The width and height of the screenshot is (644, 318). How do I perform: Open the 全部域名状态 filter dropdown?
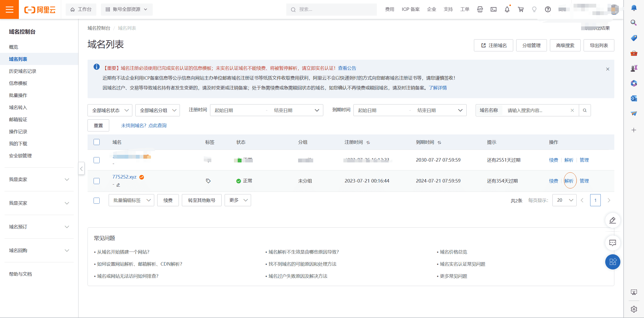pos(110,110)
